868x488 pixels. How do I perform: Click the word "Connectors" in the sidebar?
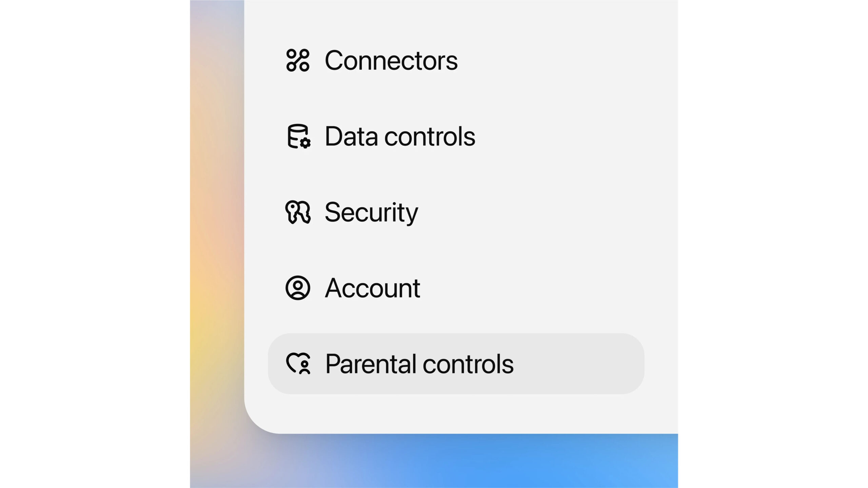click(391, 60)
